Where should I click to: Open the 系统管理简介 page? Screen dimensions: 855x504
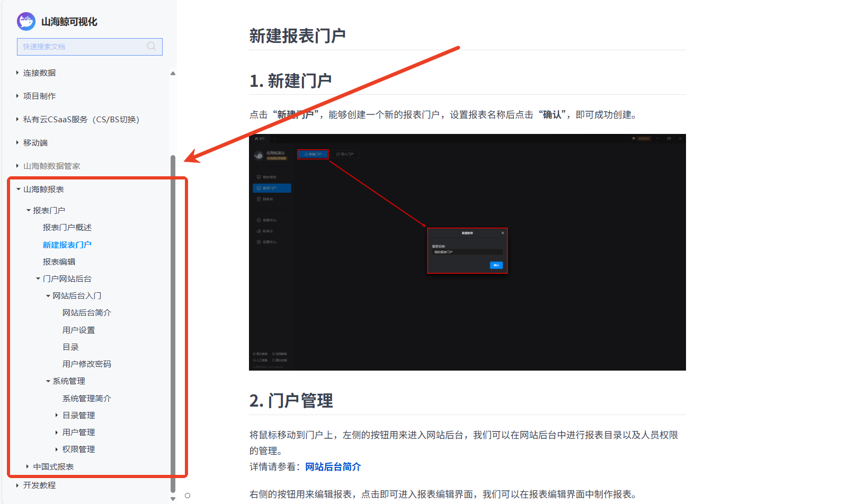[x=87, y=398]
